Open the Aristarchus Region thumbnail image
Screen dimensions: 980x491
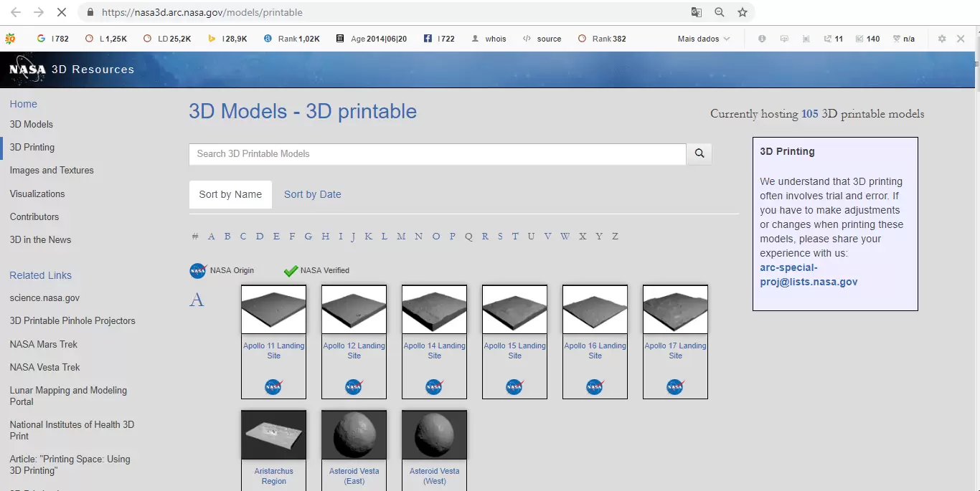pos(273,435)
